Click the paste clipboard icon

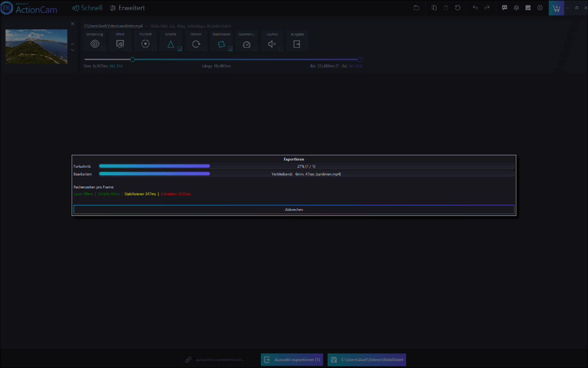[x=446, y=8]
